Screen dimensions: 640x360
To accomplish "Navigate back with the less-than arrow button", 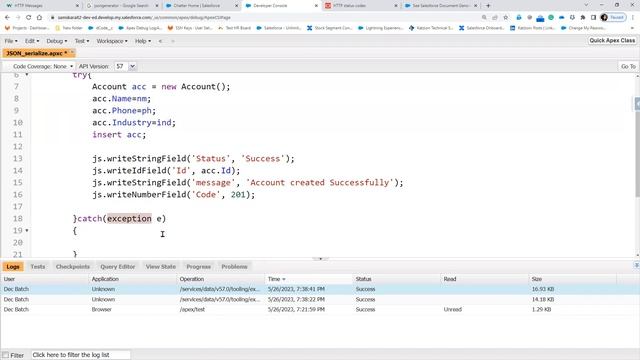I will 160,41.
